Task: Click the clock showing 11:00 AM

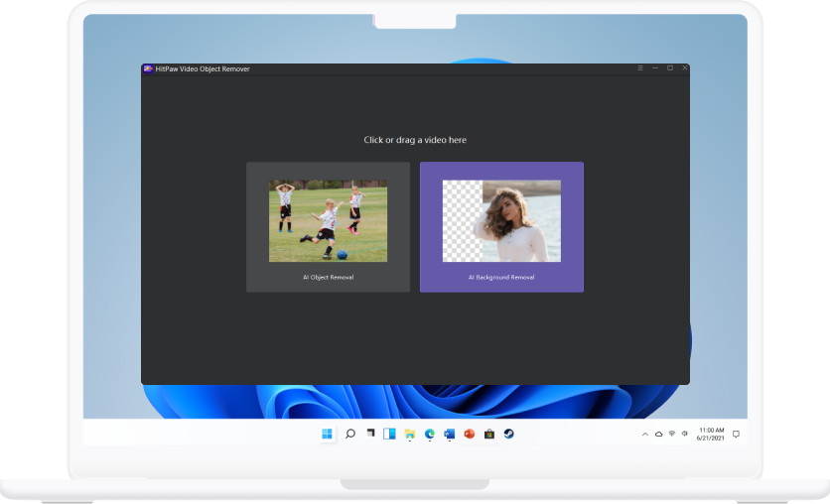Action: click(x=710, y=434)
